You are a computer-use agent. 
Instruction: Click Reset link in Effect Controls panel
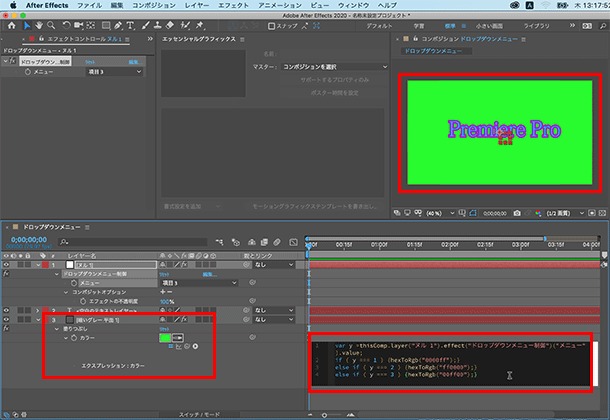90,62
